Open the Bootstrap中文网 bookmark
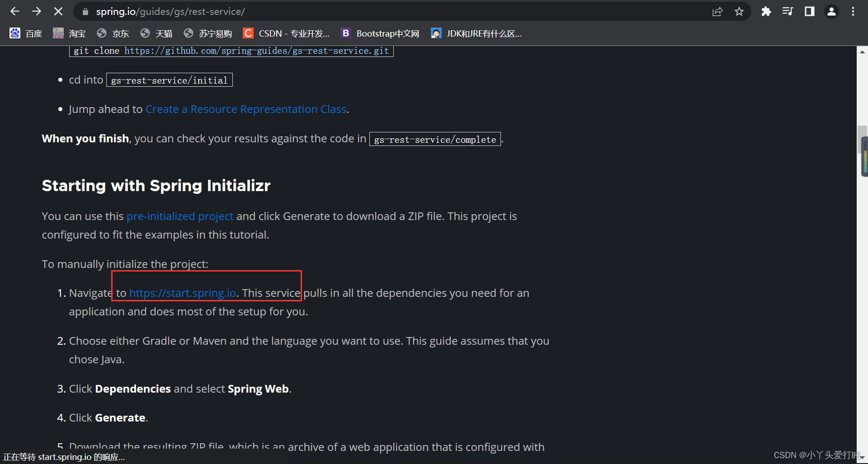The height and width of the screenshot is (464, 868). pyautogui.click(x=380, y=33)
